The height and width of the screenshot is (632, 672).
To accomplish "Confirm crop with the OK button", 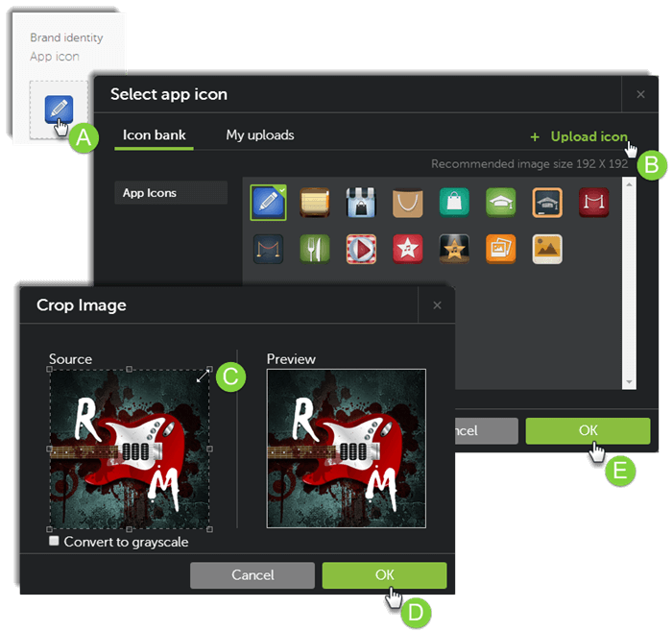I will click(384, 574).
